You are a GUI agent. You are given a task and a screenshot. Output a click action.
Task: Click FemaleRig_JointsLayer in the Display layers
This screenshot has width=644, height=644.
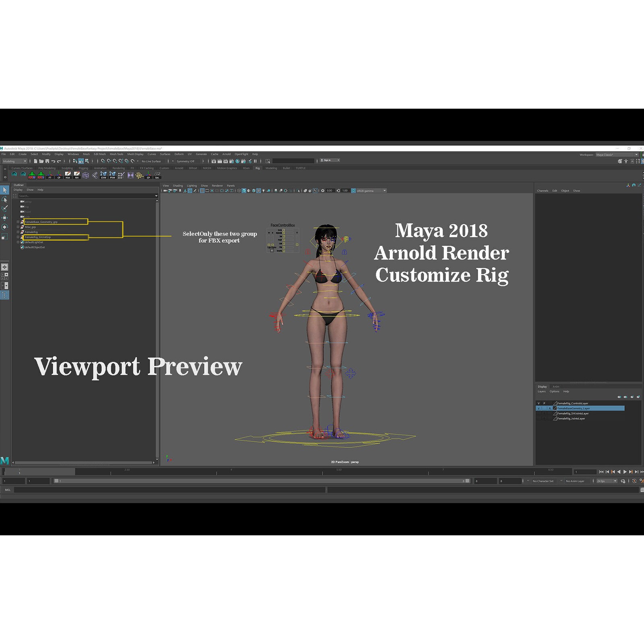(x=571, y=419)
